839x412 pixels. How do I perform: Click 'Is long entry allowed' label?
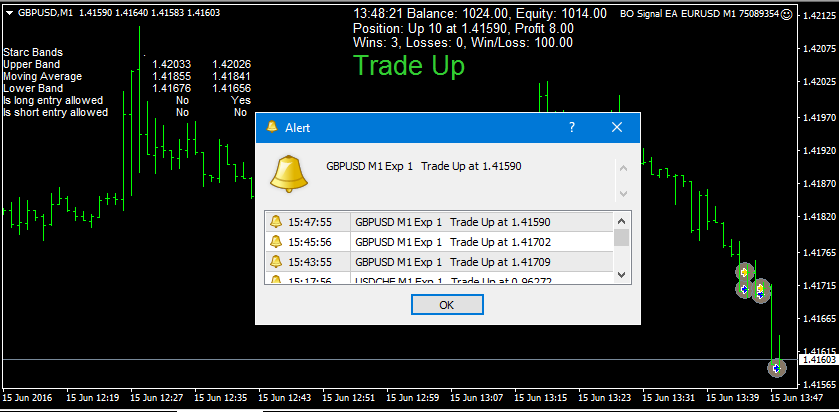pos(53,100)
